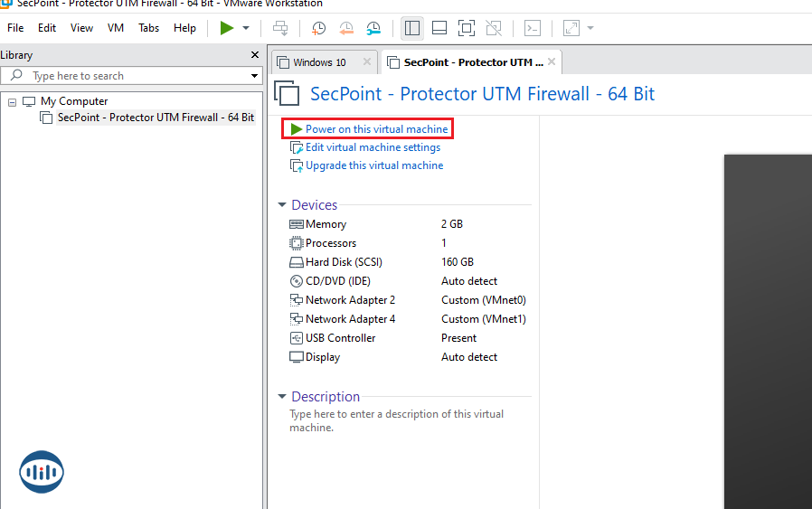Toggle the Library sidebar view icon
This screenshot has height=509, width=812.
(x=412, y=28)
